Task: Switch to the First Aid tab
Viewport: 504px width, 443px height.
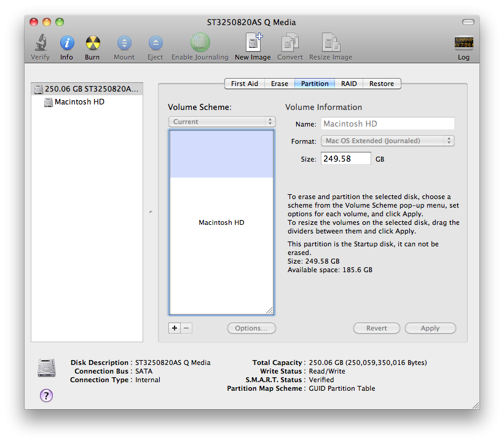Action: (x=244, y=84)
